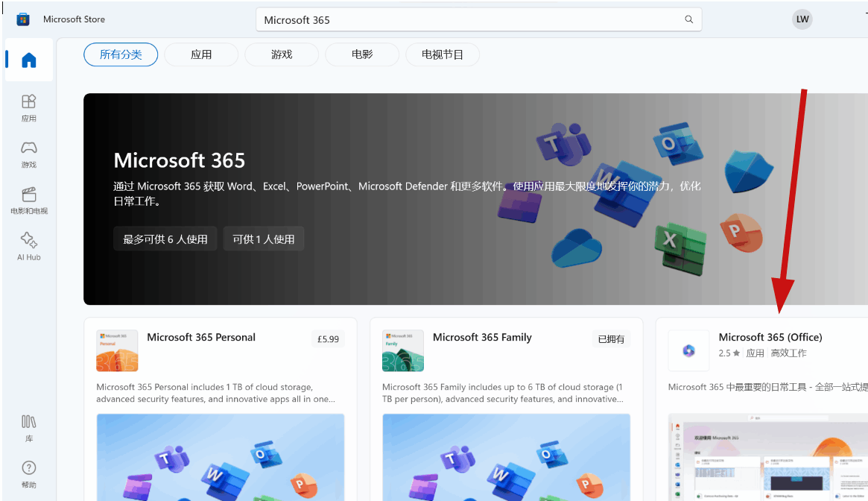This screenshot has width=868, height=501.
Task: Open the Apps (应用) section in sidebar
Action: (29, 108)
